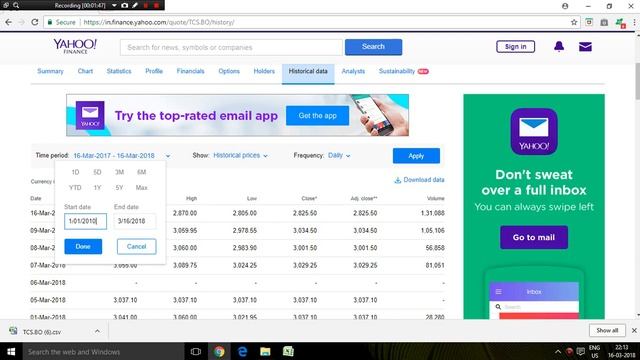This screenshot has width=640, height=360.
Task: Open Task View on taskbar
Action: 196,351
